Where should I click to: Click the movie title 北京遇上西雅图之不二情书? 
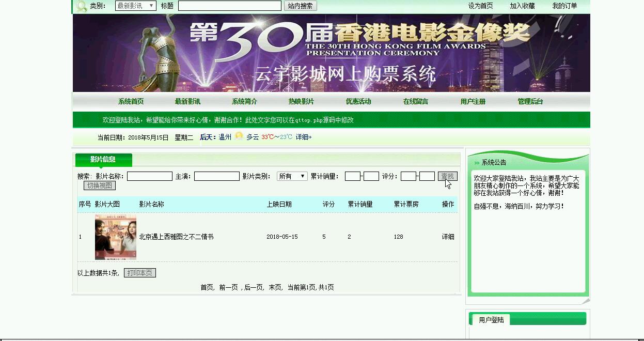pyautogui.click(x=176, y=237)
